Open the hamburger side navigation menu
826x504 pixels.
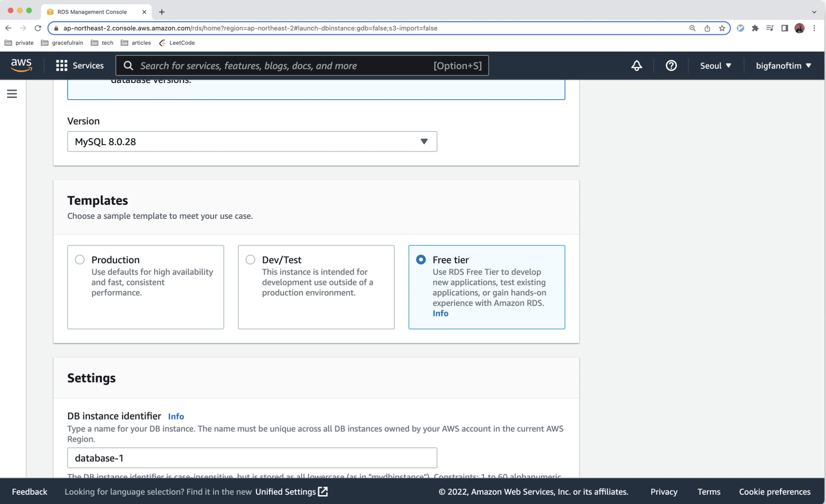click(12, 94)
